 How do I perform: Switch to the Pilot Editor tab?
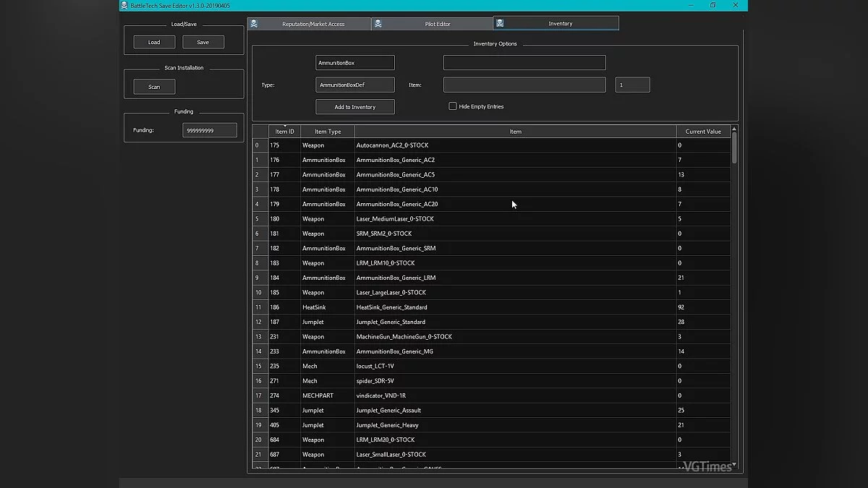(x=432, y=24)
